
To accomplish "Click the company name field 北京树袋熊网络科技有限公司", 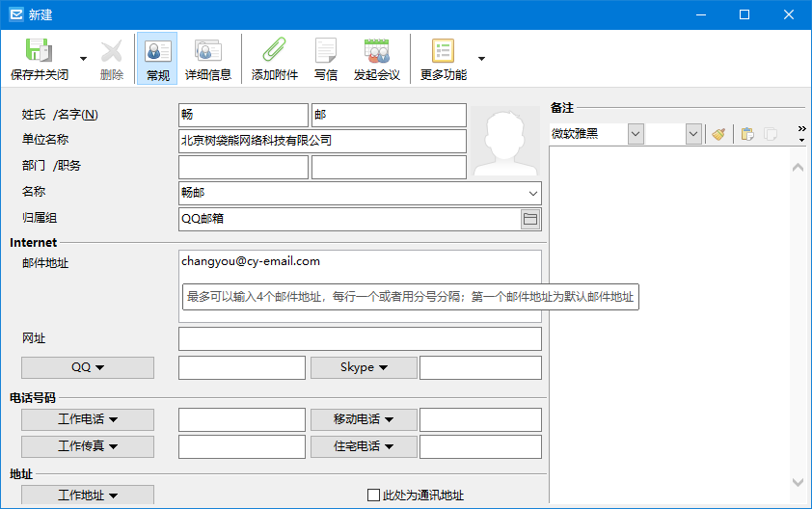I will click(322, 141).
